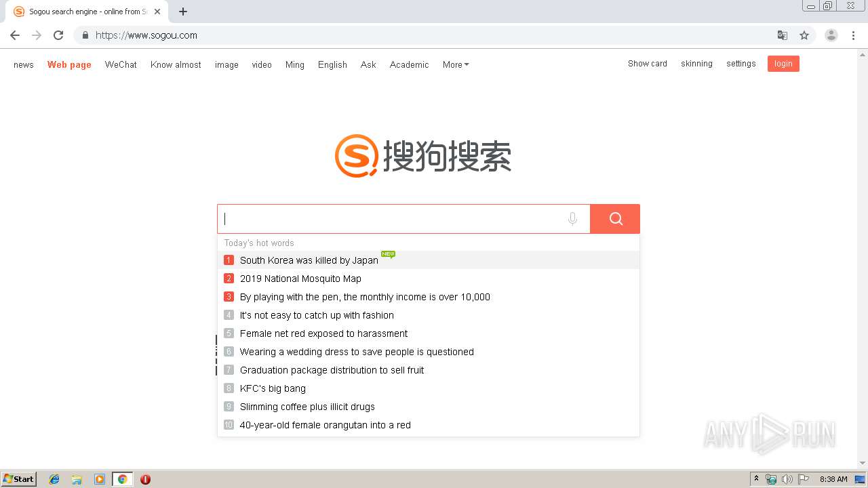Open Chrome three-dot menu
Screen dimensions: 868x488
tap(853, 35)
